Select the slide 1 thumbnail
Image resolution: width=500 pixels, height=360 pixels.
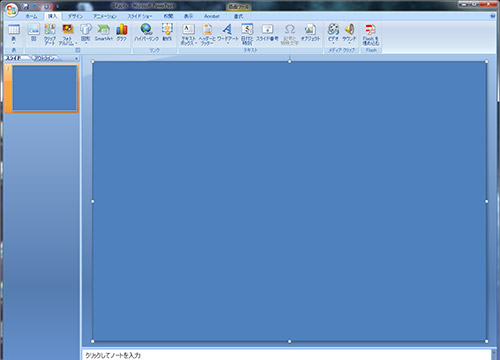click(x=44, y=88)
